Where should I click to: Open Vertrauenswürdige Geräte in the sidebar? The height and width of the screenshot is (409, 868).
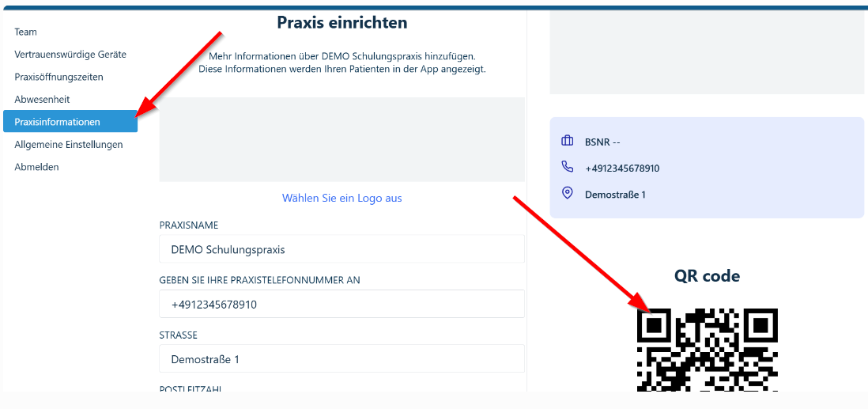70,55
